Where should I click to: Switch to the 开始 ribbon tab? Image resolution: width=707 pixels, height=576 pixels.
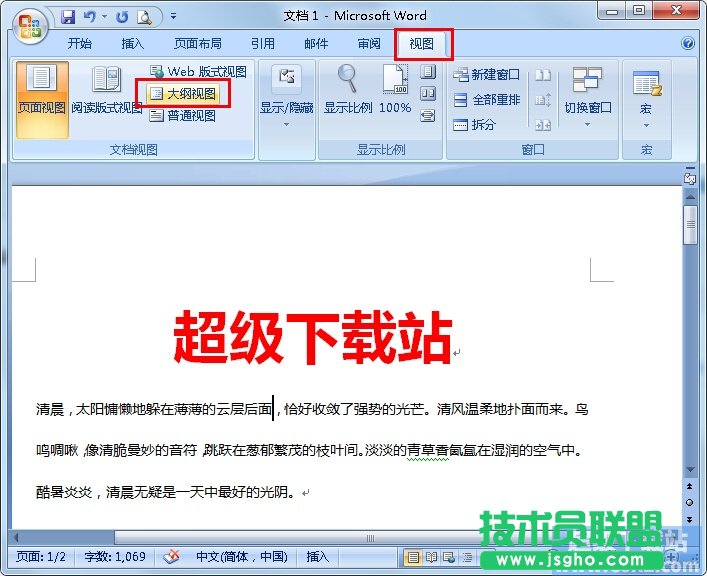coord(79,44)
